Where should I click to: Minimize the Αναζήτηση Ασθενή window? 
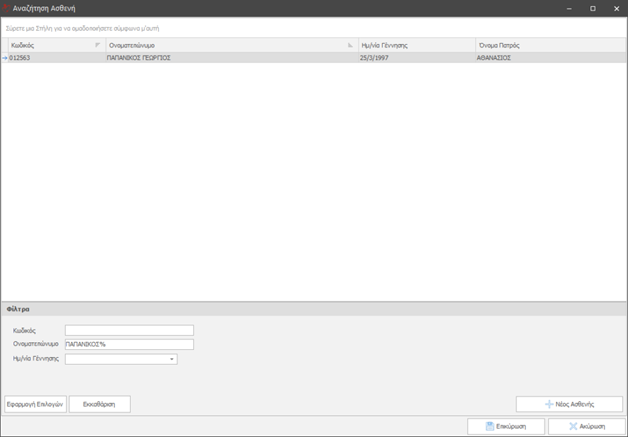(566, 8)
